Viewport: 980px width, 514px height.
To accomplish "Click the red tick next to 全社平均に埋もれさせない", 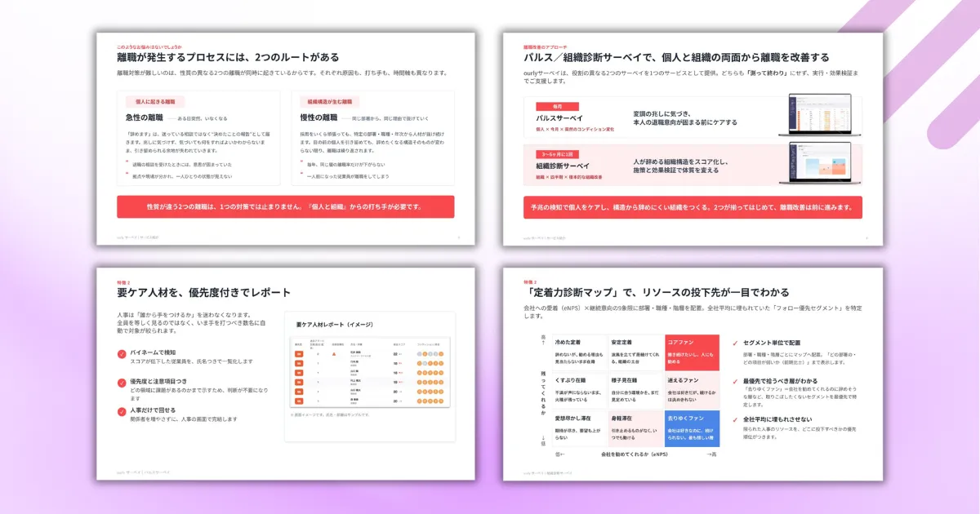I will 736,419.
